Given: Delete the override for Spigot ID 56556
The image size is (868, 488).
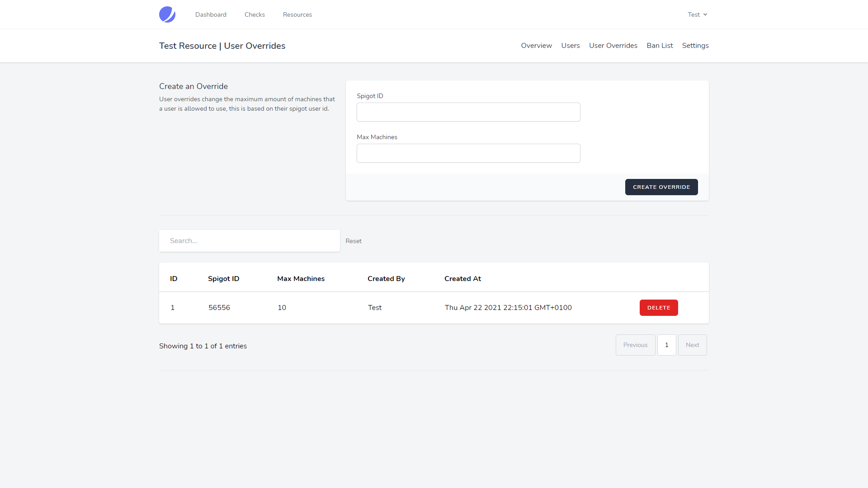Looking at the screenshot, I should 658,308.
